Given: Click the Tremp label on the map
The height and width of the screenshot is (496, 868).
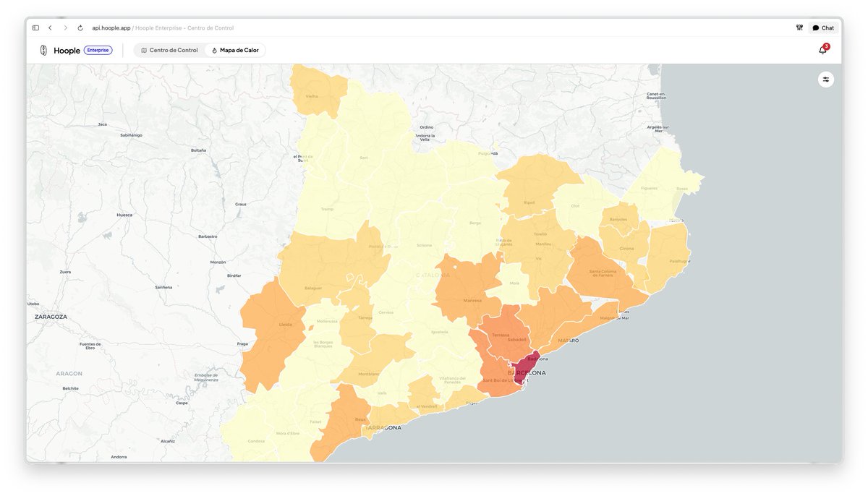Looking at the screenshot, I should 327,210.
